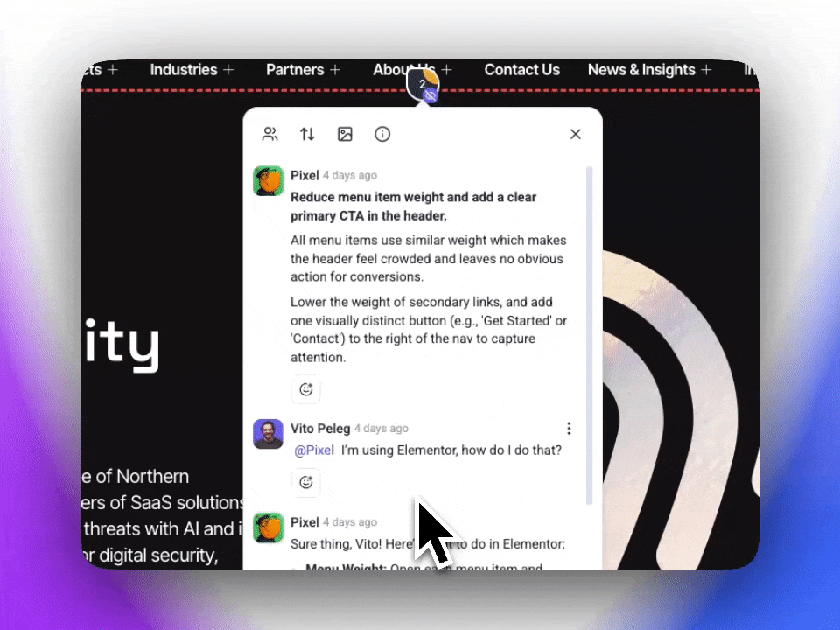Image resolution: width=840 pixels, height=630 pixels.
Task: Open the image screenshot icon
Action: 345,134
